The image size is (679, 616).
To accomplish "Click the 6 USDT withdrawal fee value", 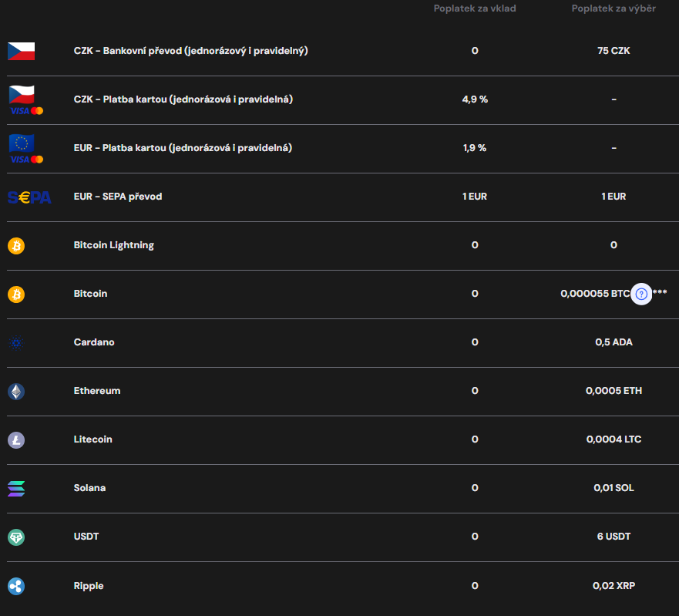I will pyautogui.click(x=613, y=537).
